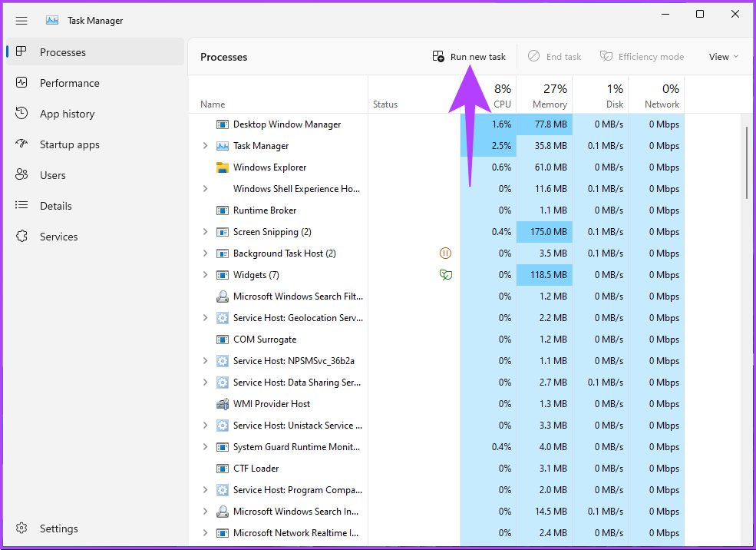The width and height of the screenshot is (756, 550).
Task: Click the efficiency leaf status icon for Widgets
Action: 445,275
